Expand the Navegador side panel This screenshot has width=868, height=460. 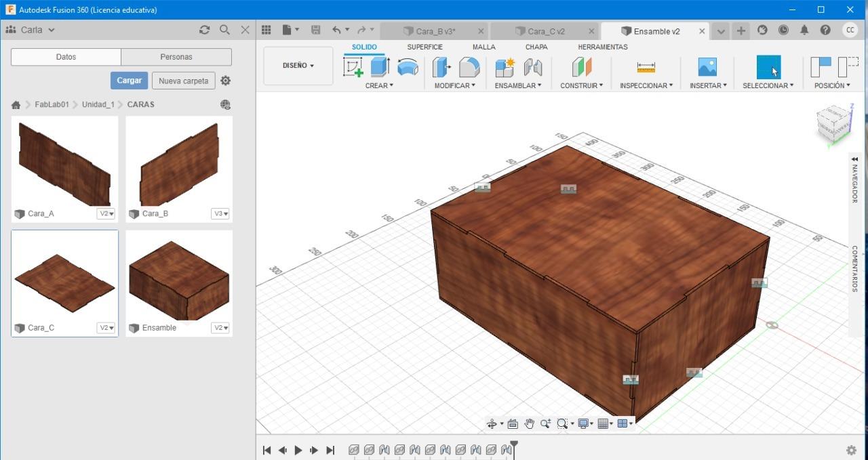click(854, 180)
